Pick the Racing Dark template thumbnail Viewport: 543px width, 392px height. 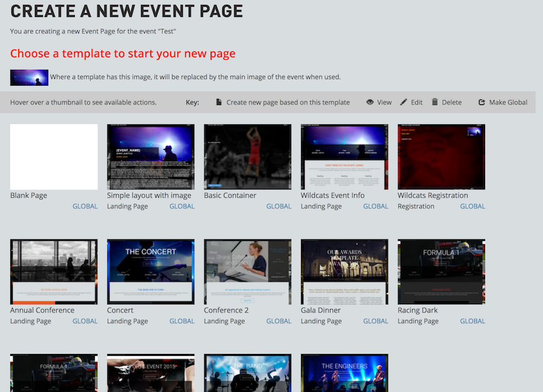(x=441, y=272)
